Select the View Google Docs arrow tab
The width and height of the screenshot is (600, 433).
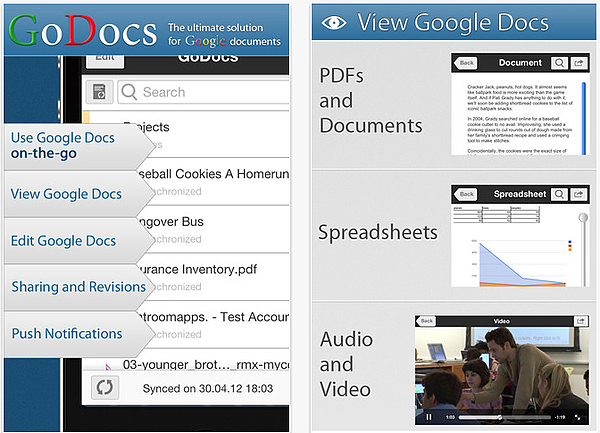(78, 194)
